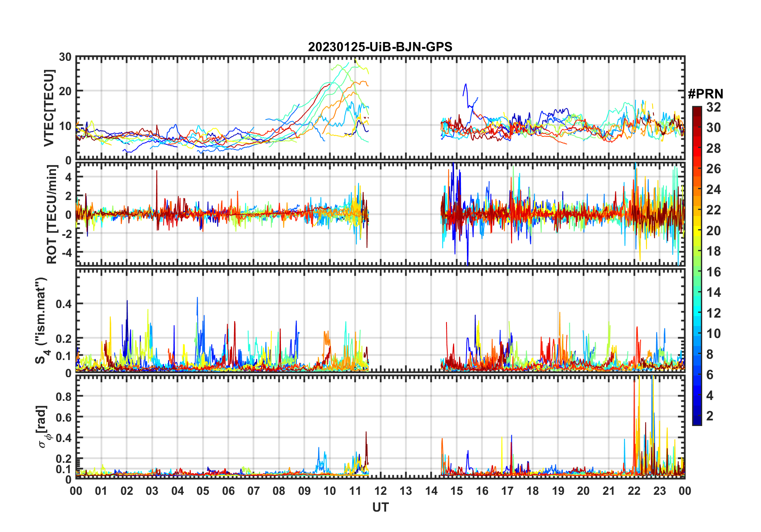This screenshot has width=761, height=532.
Task: Click the UT x-axis label
Action: pyautogui.click(x=380, y=507)
